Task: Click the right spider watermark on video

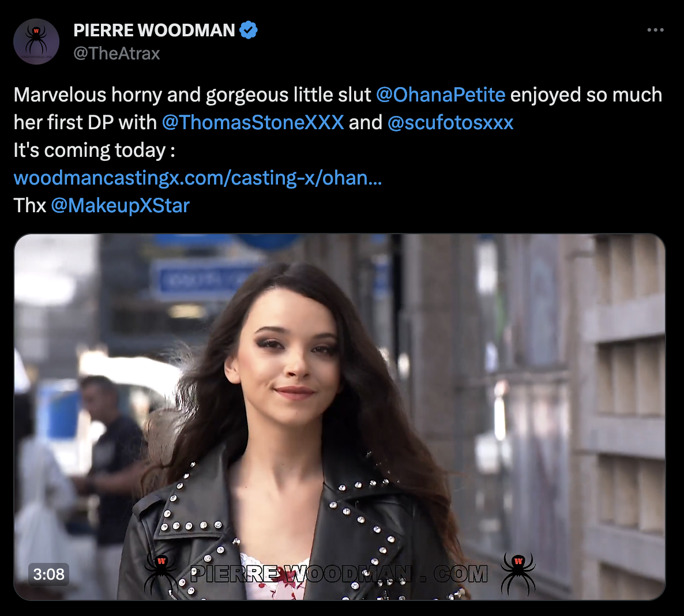Action: pos(518,574)
